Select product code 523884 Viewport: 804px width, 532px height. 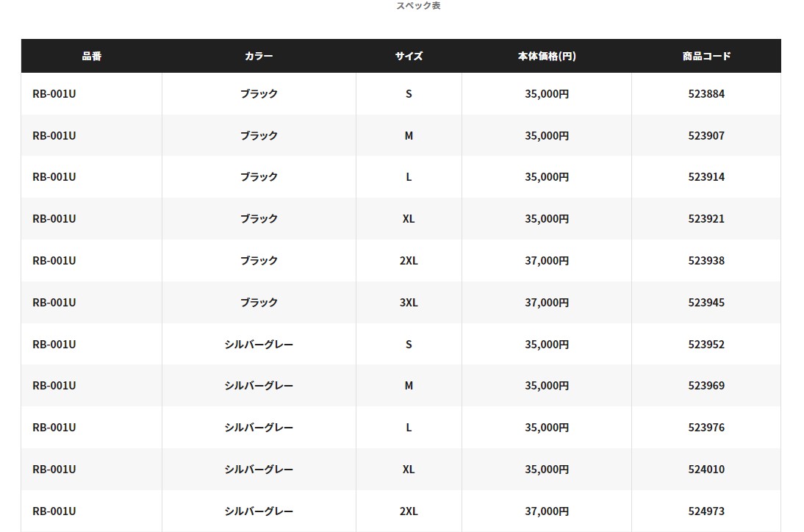coord(706,94)
